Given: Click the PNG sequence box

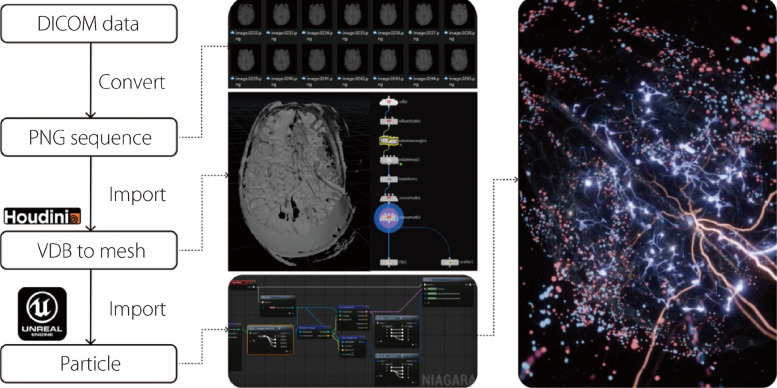Looking at the screenshot, I should click(x=89, y=137).
